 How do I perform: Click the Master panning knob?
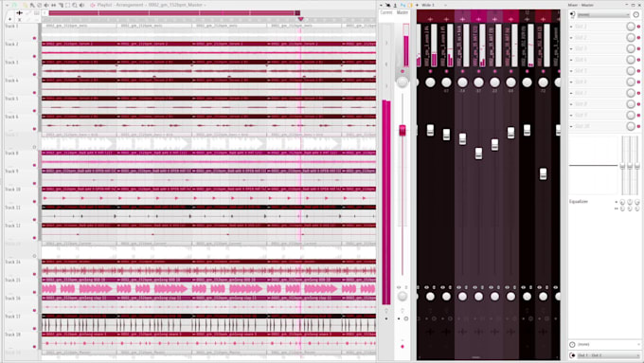click(402, 82)
